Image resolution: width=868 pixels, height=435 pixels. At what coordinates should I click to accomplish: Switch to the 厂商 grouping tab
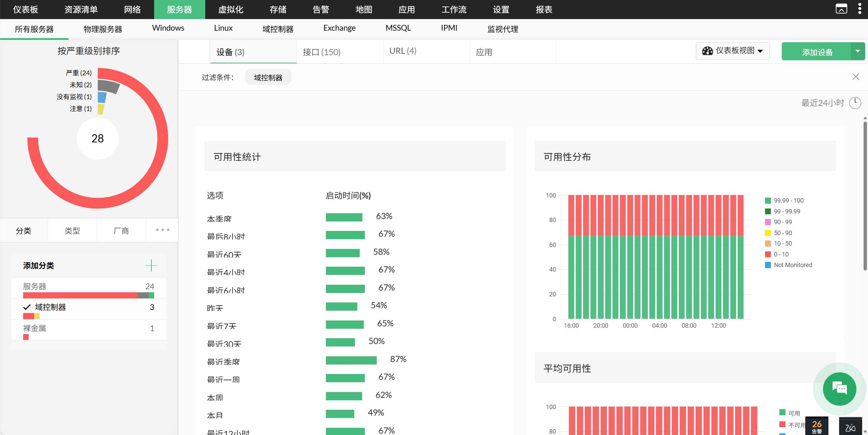coord(121,231)
